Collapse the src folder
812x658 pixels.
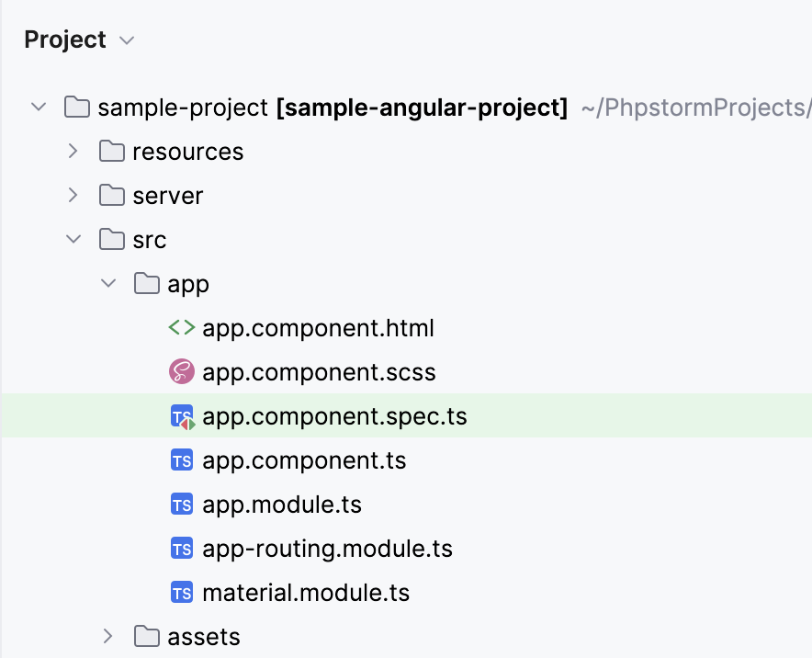tap(73, 240)
